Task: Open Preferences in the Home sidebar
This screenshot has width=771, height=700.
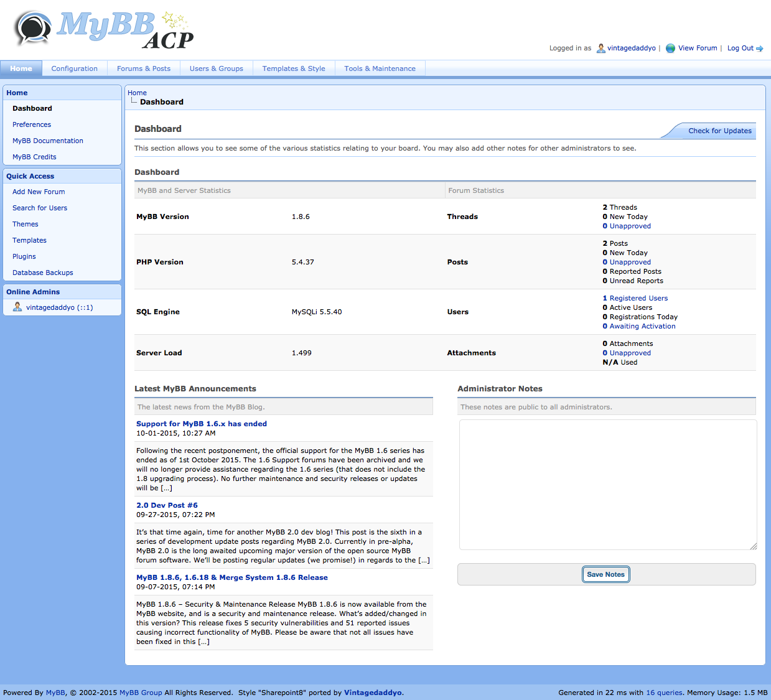Action: point(32,124)
